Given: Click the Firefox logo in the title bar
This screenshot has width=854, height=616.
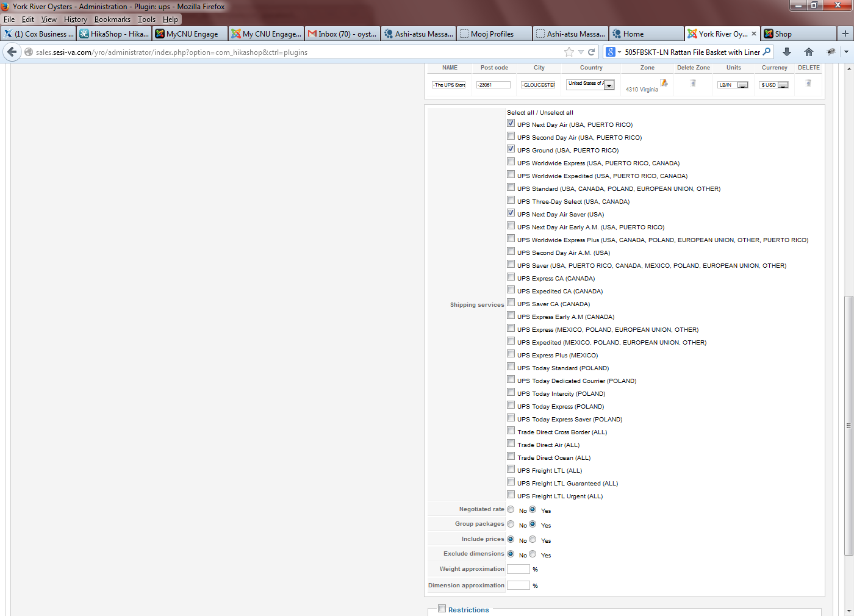Looking at the screenshot, I should [5, 7].
